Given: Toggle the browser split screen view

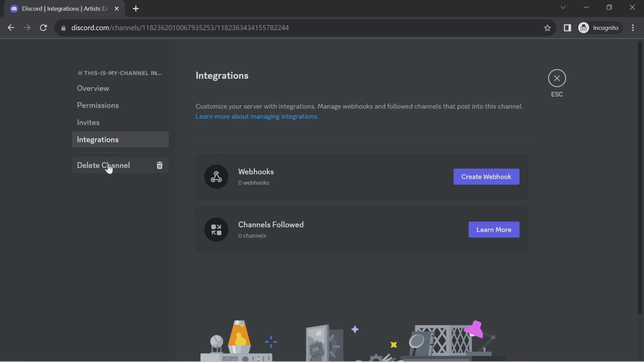Looking at the screenshot, I should coord(568,27).
